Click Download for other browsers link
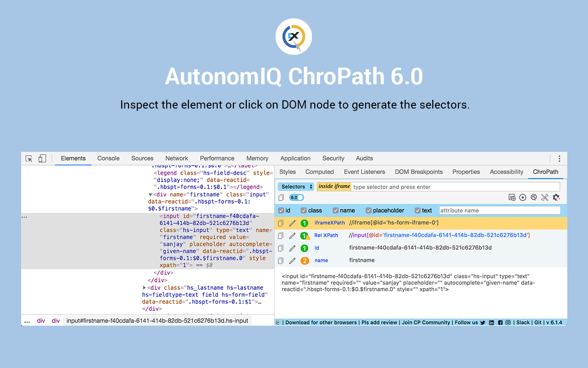The image size is (588, 368). click(321, 322)
